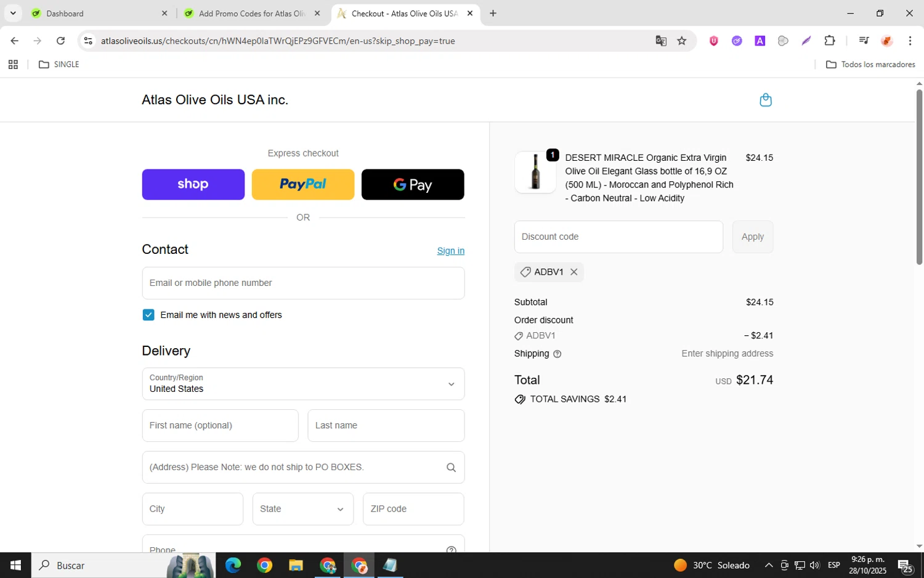
Task: Click the Address field about PO boxes
Action: 303,467
